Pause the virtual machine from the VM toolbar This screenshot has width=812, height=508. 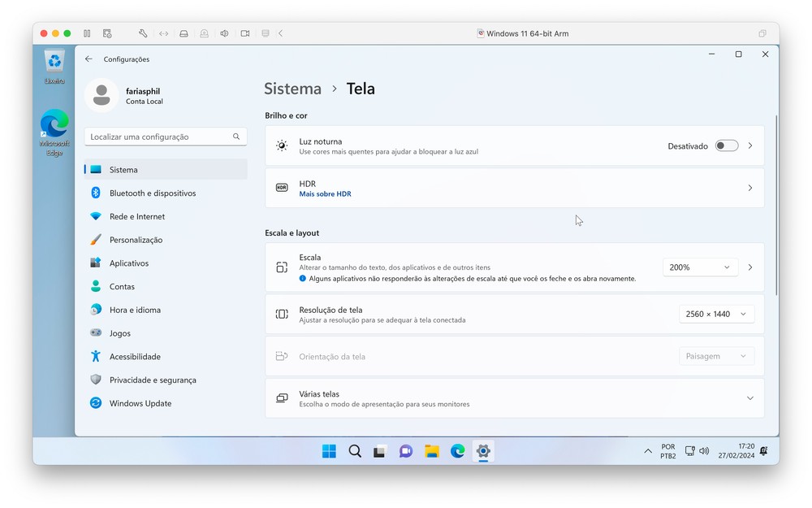(87, 33)
